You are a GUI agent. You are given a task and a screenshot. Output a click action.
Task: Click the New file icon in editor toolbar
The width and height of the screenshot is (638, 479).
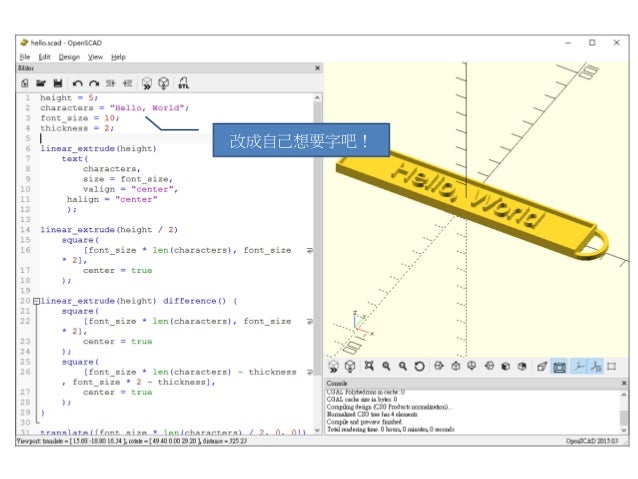[x=25, y=83]
